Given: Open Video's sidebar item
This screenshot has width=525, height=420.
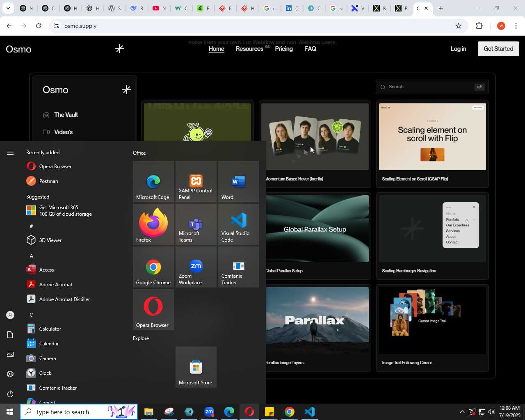Looking at the screenshot, I should (x=63, y=132).
